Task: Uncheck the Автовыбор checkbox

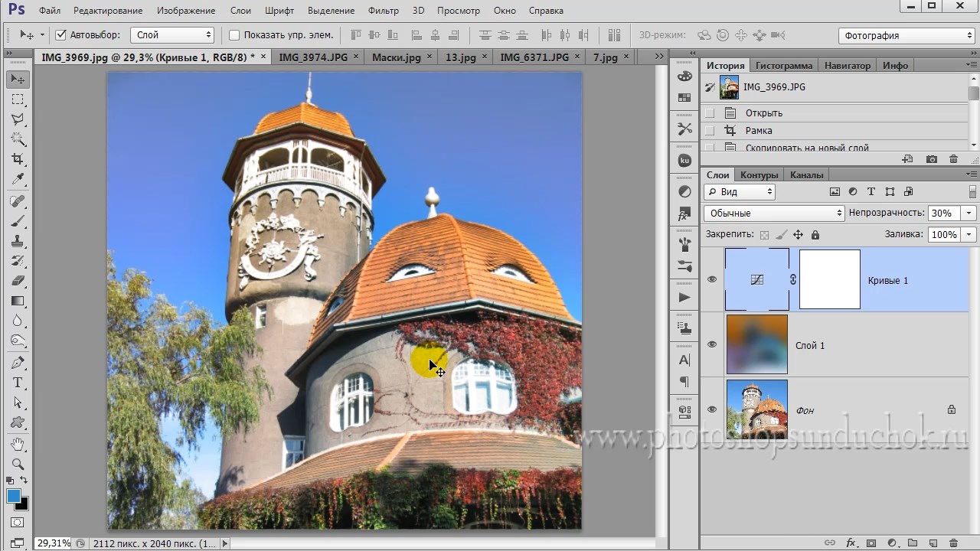Action: click(61, 35)
